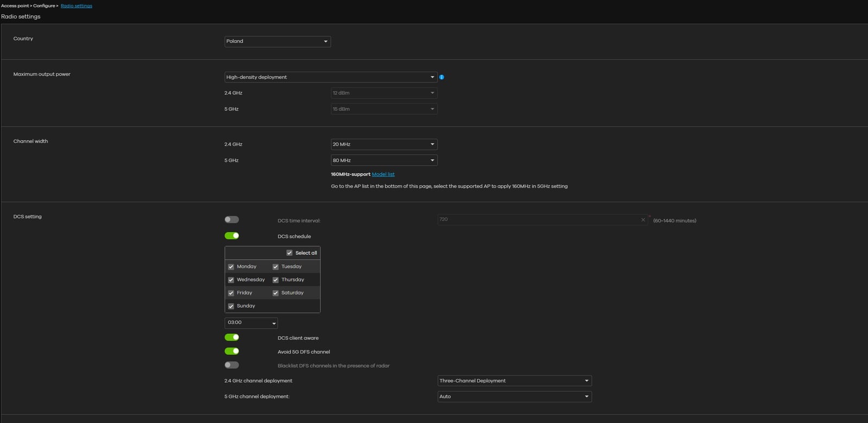Open the 2.4 GHz channel width dropdown
Screen dimensions: 868x423
(x=384, y=144)
